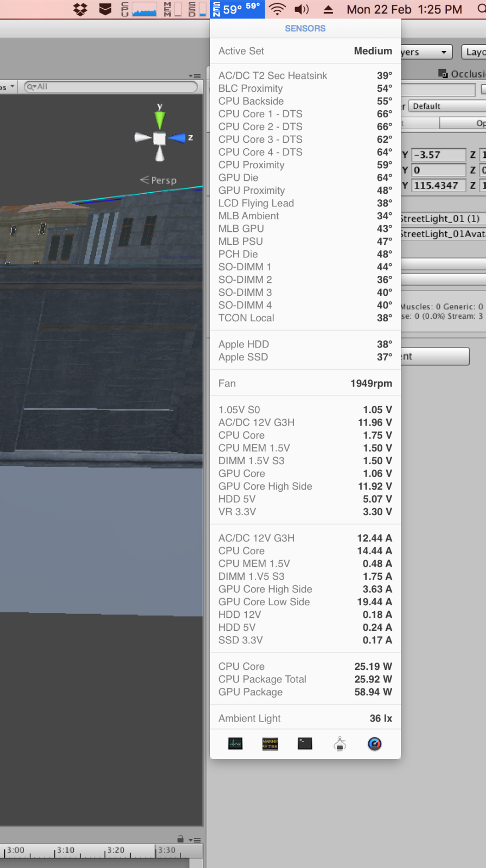Viewport: 486px width, 868px height.
Task: Open Layout dropdown in Unity toolbar
Action: coord(474,52)
